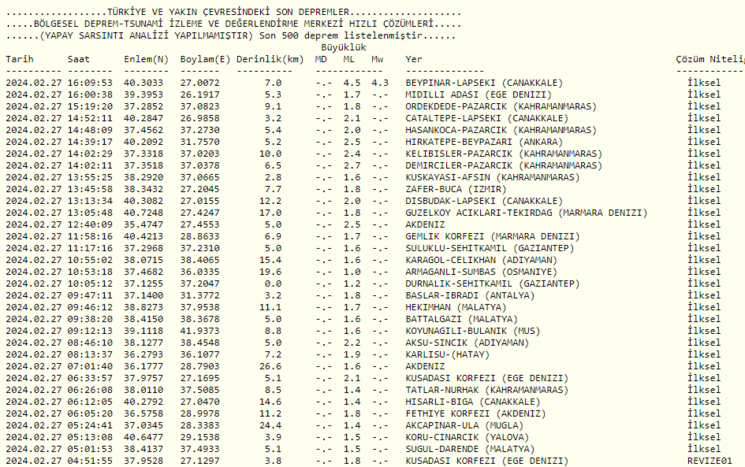Click the Saat column header

pyautogui.click(x=78, y=59)
